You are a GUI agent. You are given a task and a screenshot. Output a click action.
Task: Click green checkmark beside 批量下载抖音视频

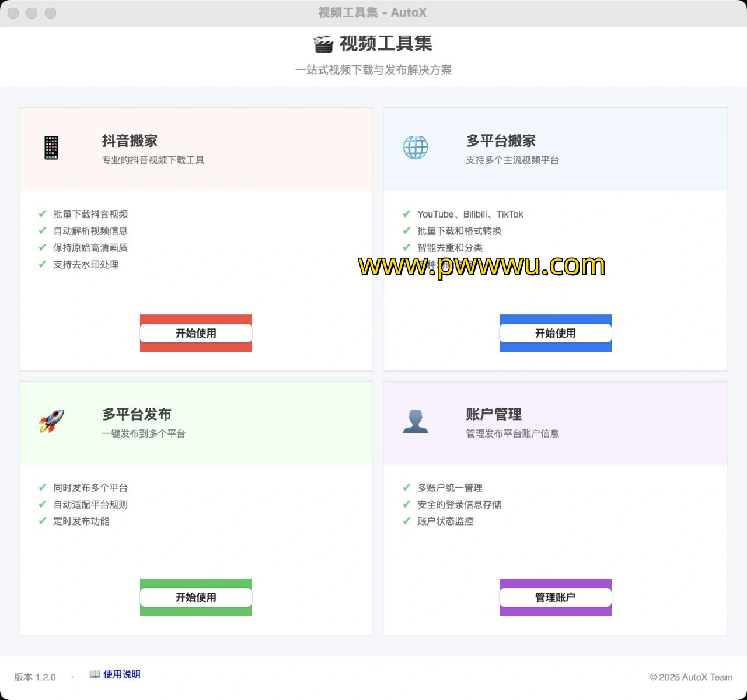(42, 214)
